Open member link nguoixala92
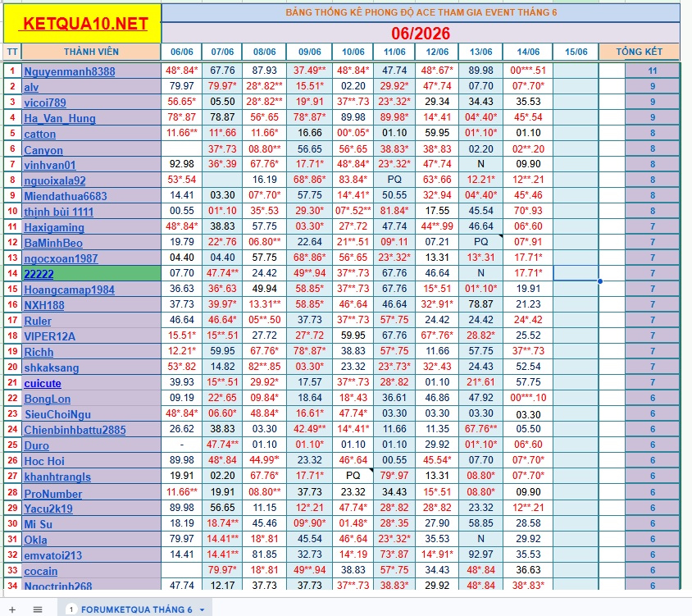Viewport: 692px width, 616px height. tap(55, 180)
